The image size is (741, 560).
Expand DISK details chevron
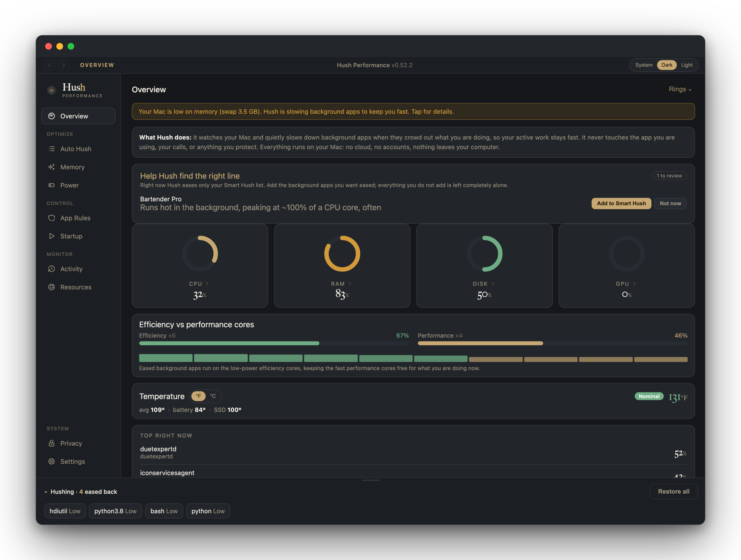pos(493,283)
